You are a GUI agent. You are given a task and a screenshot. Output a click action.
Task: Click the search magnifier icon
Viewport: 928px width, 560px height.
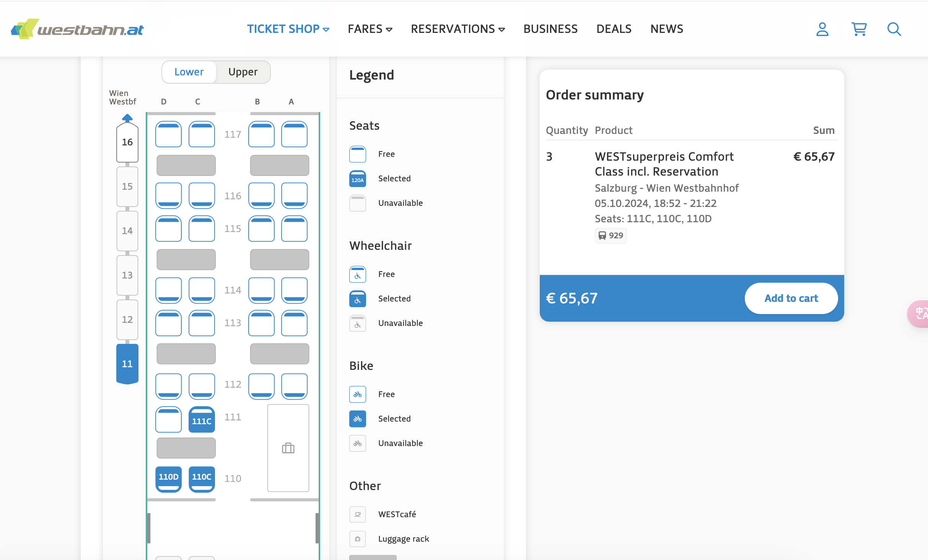(894, 29)
